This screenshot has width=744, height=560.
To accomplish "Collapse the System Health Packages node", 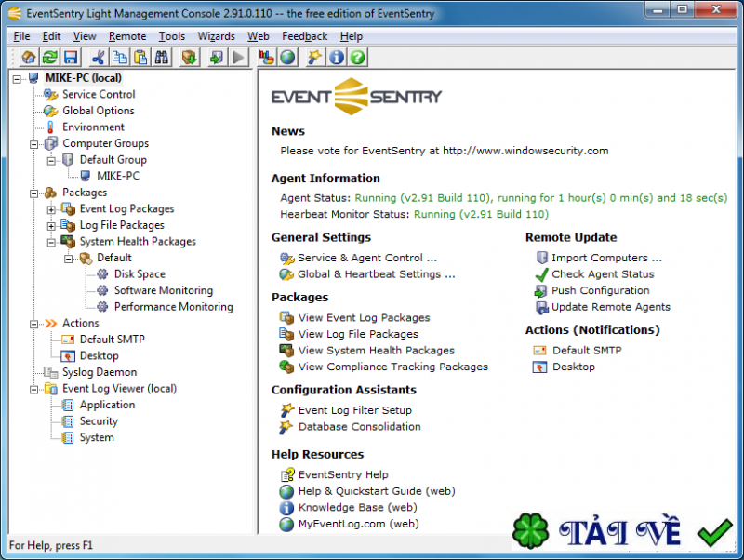I will click(51, 242).
